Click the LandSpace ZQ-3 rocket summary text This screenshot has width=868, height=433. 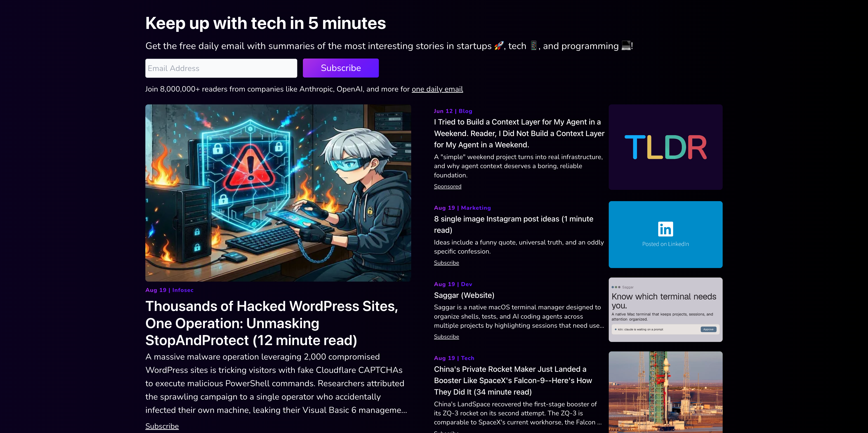click(x=518, y=413)
